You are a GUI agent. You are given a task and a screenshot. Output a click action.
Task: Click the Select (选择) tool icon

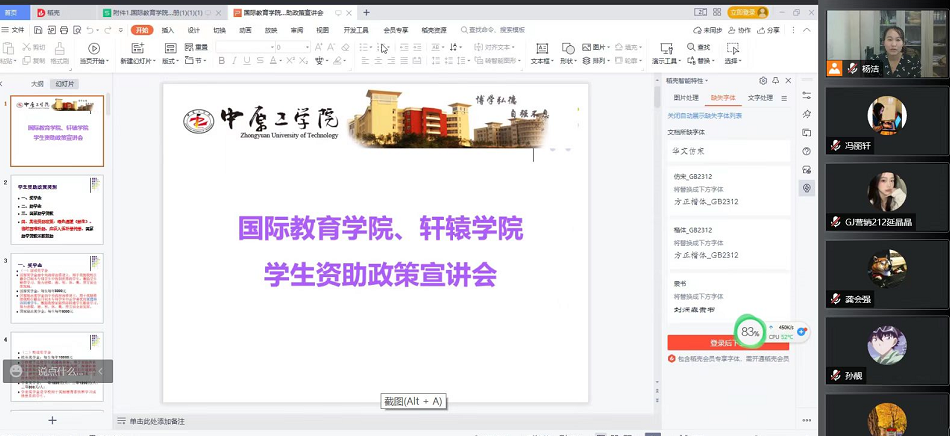coord(733,48)
